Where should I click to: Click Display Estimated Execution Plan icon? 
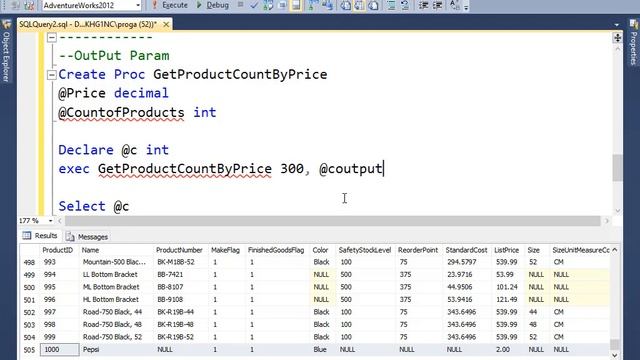268,5
